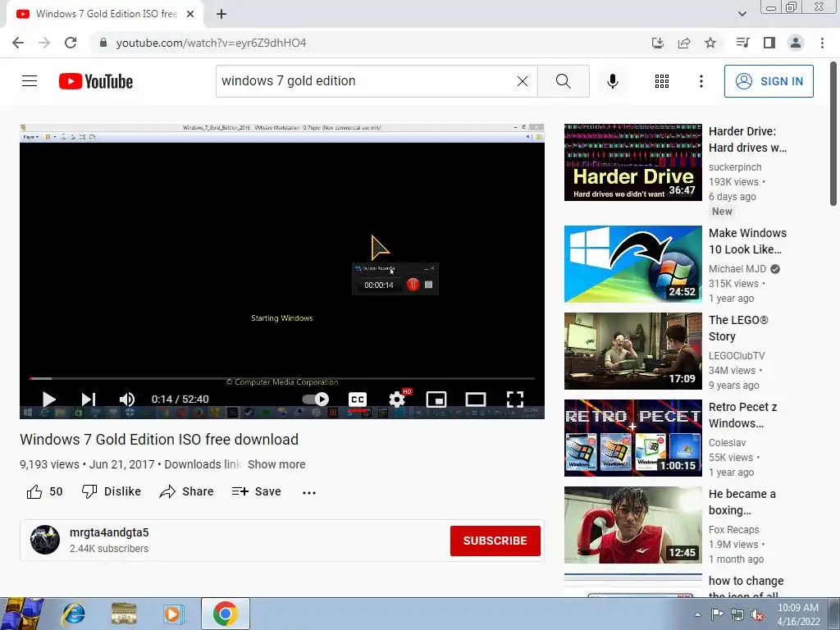Click the address bar URL
Image resolution: width=840 pixels, height=630 pixels.
(211, 43)
